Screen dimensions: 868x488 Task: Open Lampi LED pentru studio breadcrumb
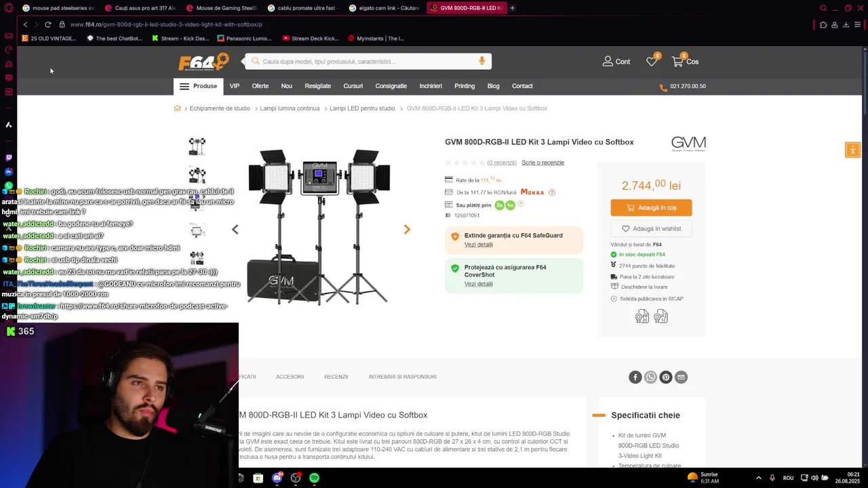(x=362, y=108)
